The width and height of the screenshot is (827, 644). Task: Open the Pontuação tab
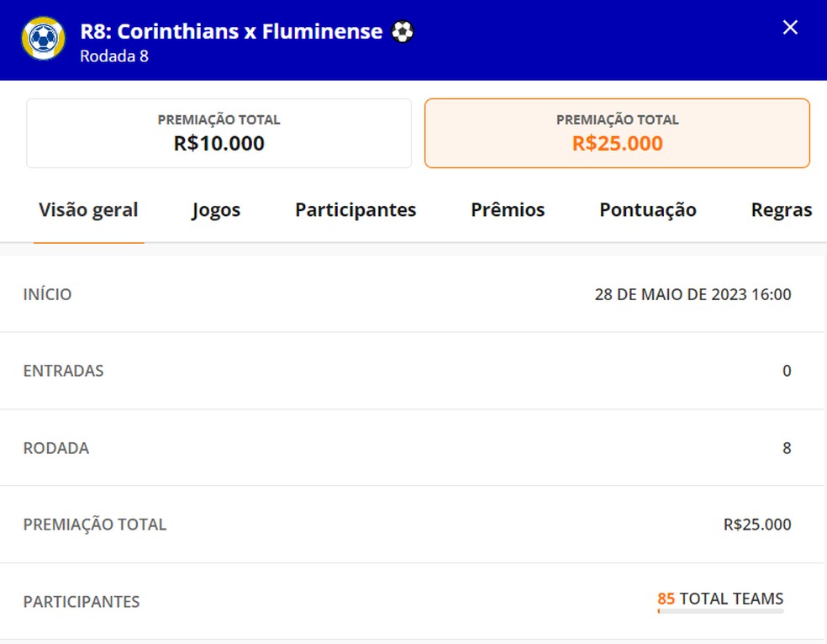[x=647, y=210]
